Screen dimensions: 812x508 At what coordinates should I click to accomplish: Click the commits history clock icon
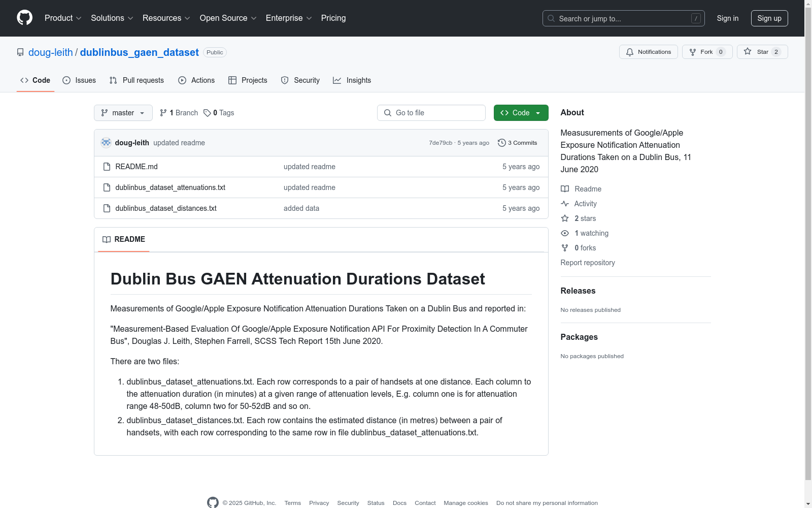(x=502, y=143)
